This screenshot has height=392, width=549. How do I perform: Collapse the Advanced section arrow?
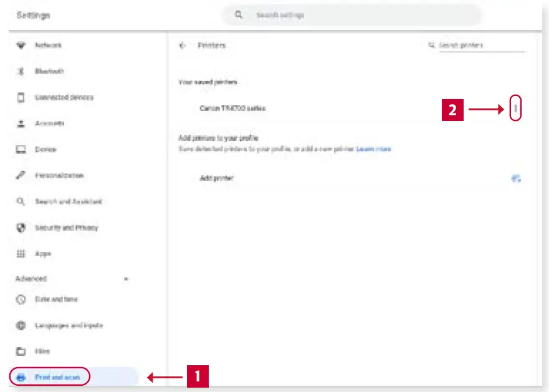(127, 279)
